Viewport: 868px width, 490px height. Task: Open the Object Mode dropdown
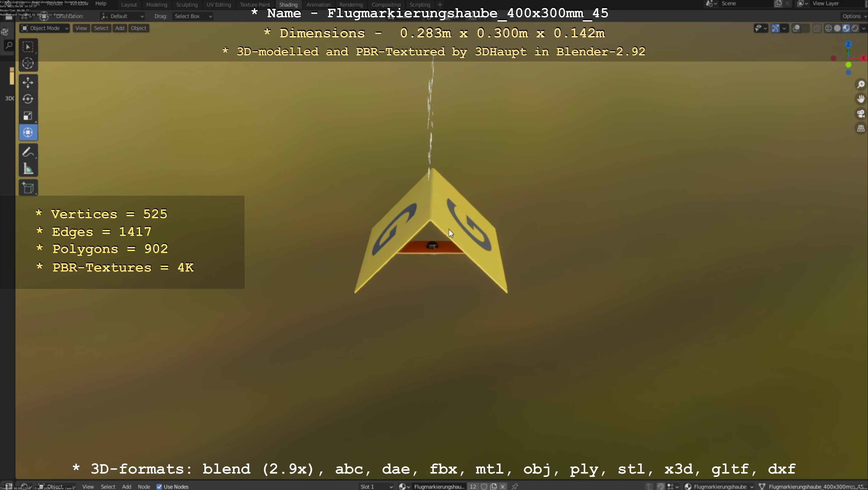[x=44, y=28]
